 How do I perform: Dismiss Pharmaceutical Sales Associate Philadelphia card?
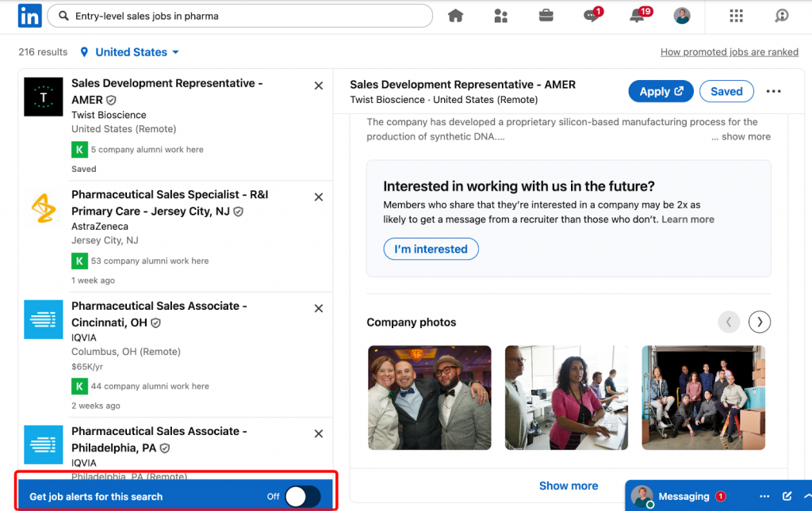[x=319, y=433]
